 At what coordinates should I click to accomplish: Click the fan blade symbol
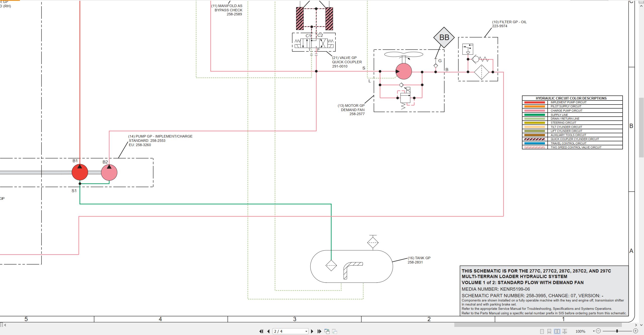tap(404, 54)
